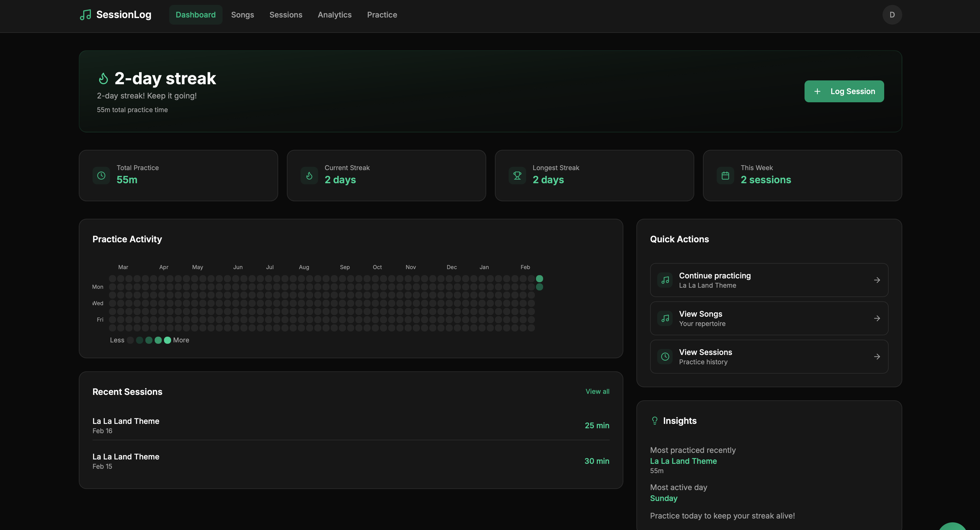
Task: Open the Analytics tab
Action: coord(335,15)
